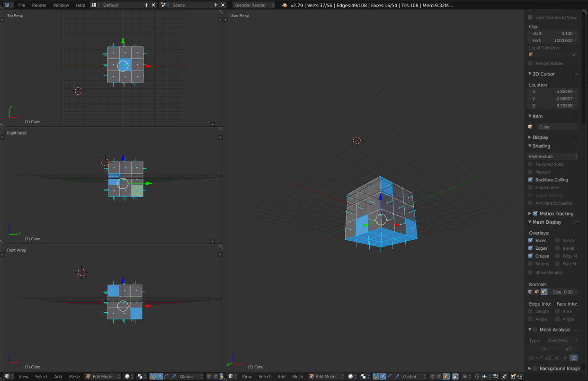The width and height of the screenshot is (588, 381).
Task: Select the rotate manipulator in main viewport header
Action: [390, 377]
